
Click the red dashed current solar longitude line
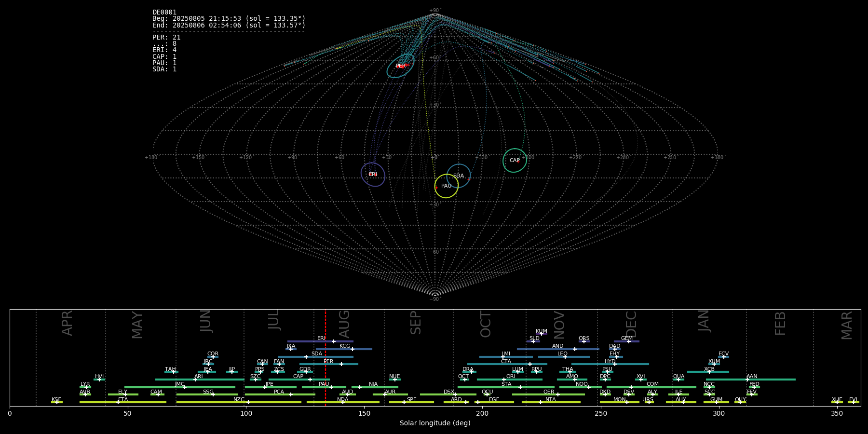click(325, 357)
